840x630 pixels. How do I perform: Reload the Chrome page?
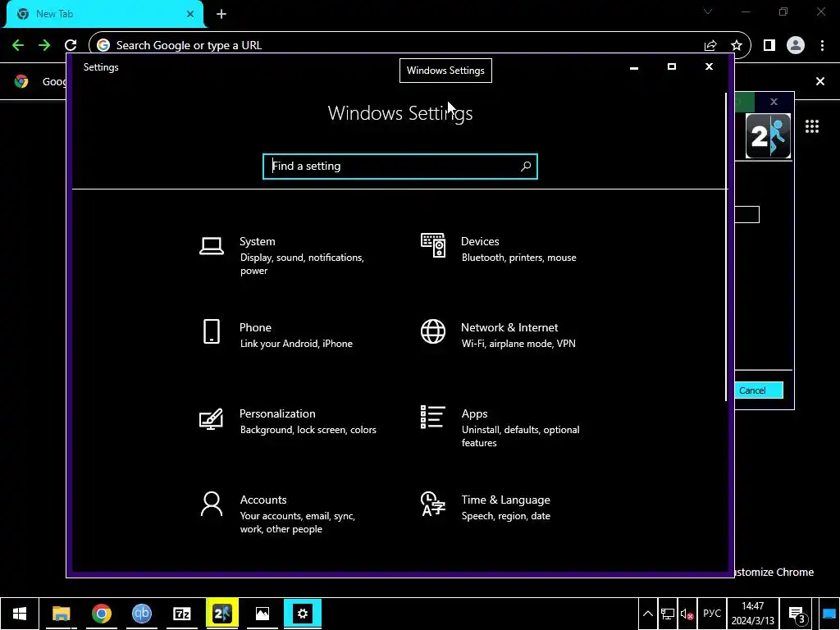point(71,45)
